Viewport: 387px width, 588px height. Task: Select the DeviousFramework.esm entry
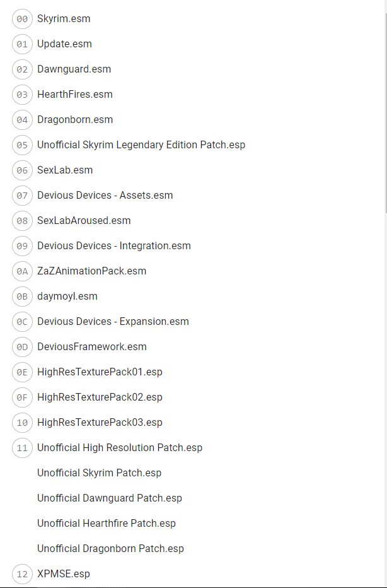click(92, 346)
